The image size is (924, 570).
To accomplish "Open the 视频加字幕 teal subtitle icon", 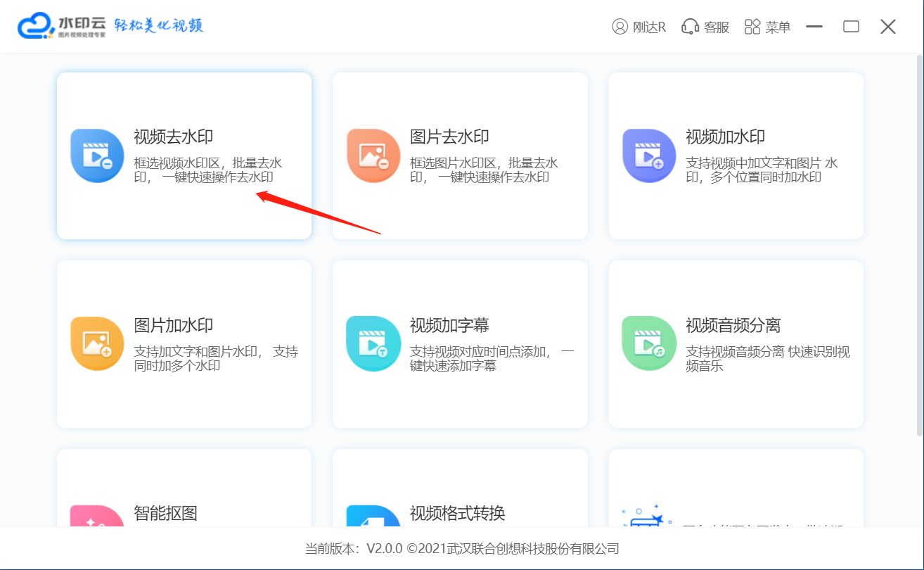I will 373,343.
